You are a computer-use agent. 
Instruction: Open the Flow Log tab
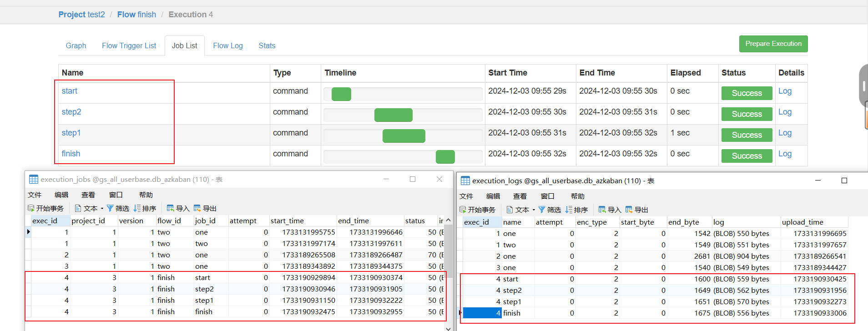[228, 45]
